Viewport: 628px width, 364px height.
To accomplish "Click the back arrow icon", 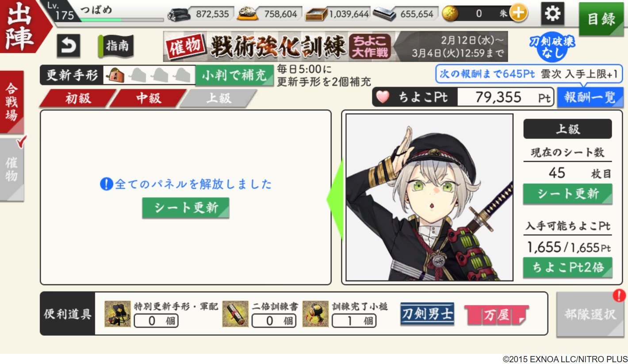I will (69, 46).
